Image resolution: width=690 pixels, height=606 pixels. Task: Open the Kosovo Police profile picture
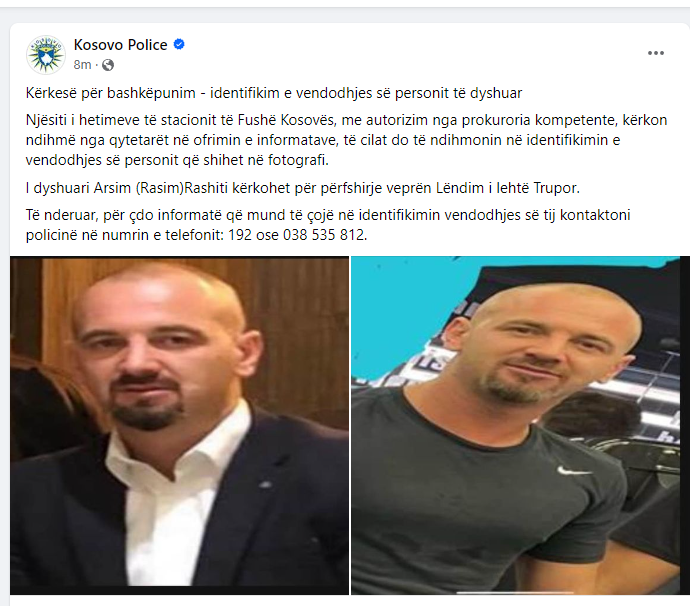point(46,55)
